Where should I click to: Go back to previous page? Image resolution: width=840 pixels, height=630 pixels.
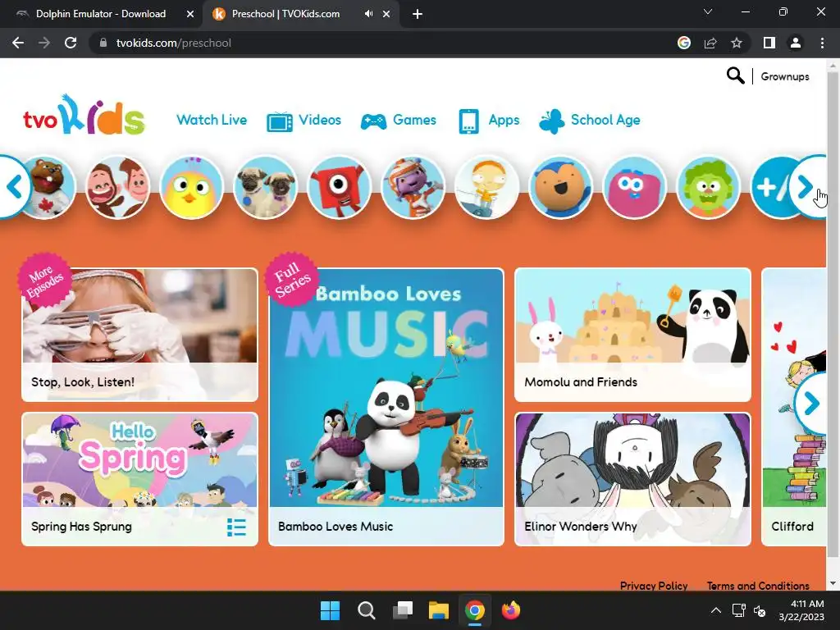tap(18, 43)
